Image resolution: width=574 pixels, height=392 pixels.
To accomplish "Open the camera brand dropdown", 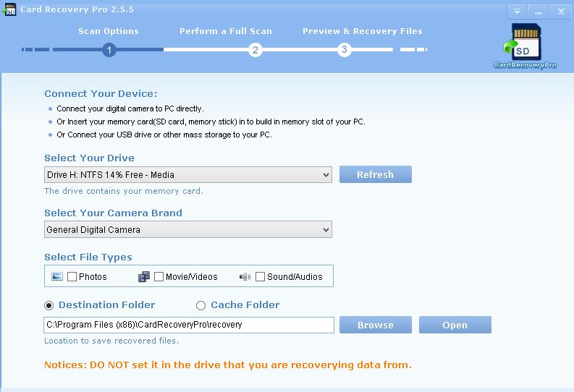I will pos(188,230).
